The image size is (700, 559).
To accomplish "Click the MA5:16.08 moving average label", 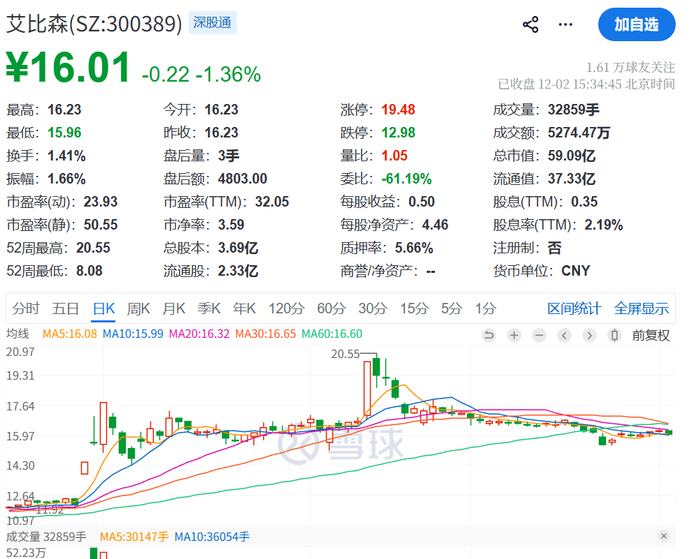I will tap(70, 334).
